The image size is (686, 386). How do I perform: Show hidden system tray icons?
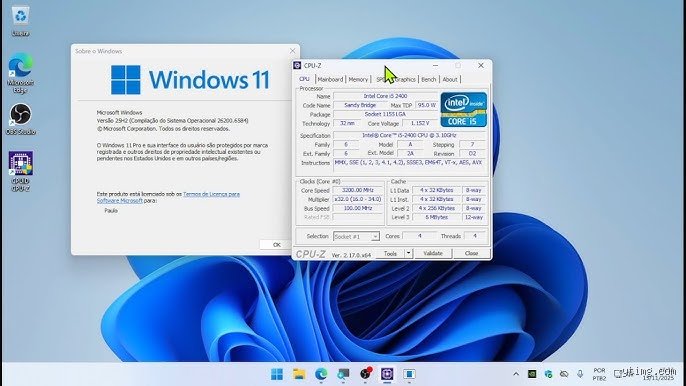coord(516,374)
